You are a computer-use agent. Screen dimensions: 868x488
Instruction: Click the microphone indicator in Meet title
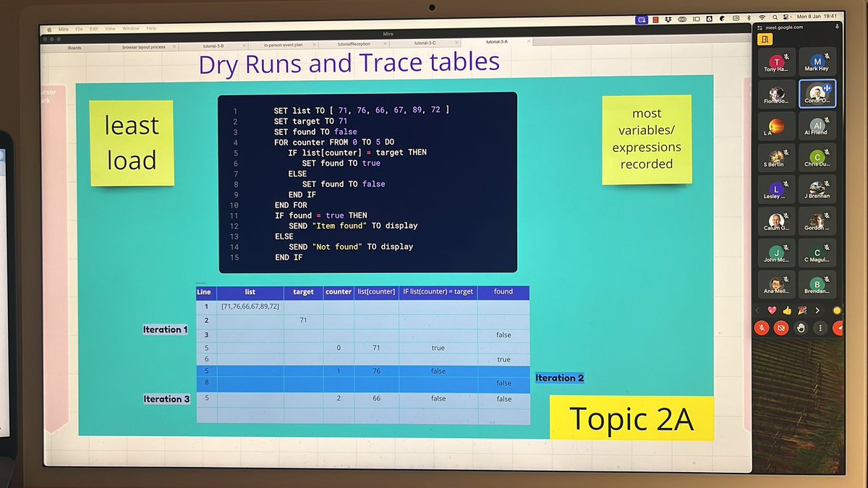(x=837, y=25)
